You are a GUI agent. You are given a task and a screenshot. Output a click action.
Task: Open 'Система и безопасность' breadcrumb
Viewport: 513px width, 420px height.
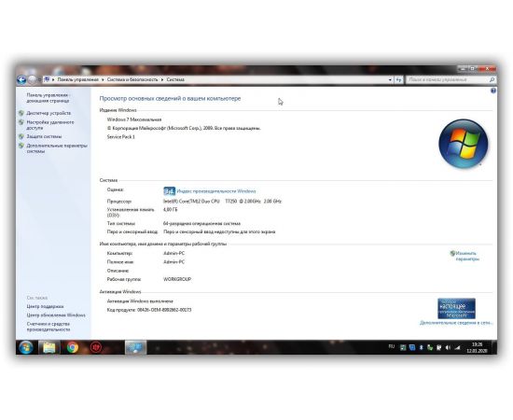pyautogui.click(x=132, y=79)
